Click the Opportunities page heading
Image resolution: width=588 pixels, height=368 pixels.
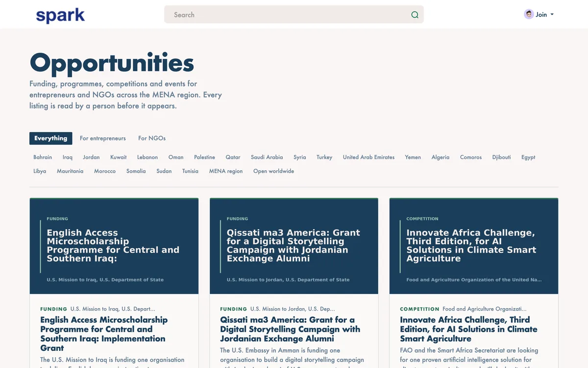[x=112, y=63]
